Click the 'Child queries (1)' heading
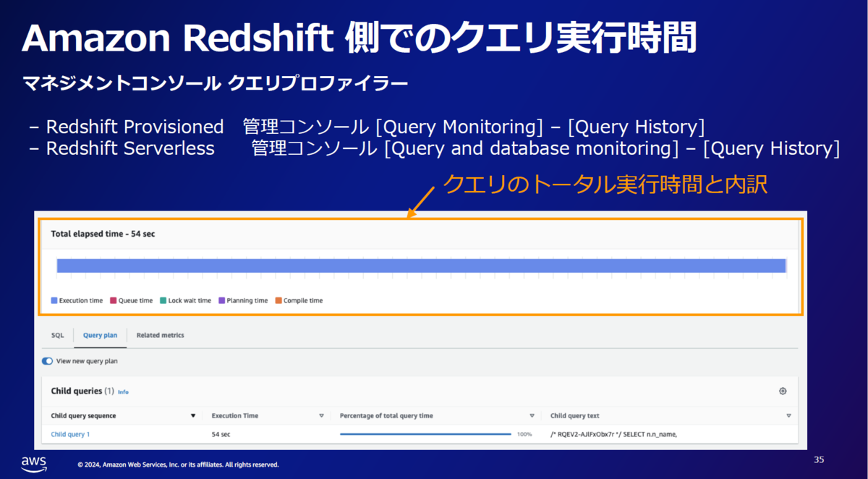This screenshot has width=868, height=479. point(82,391)
